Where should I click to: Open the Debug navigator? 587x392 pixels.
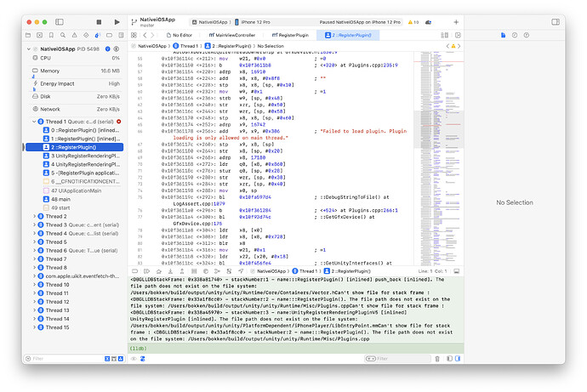[97, 35]
